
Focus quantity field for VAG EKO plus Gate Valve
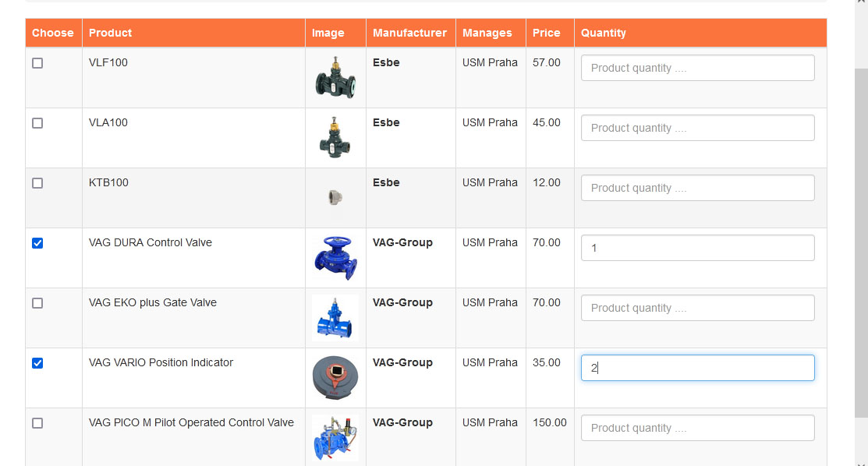click(697, 308)
